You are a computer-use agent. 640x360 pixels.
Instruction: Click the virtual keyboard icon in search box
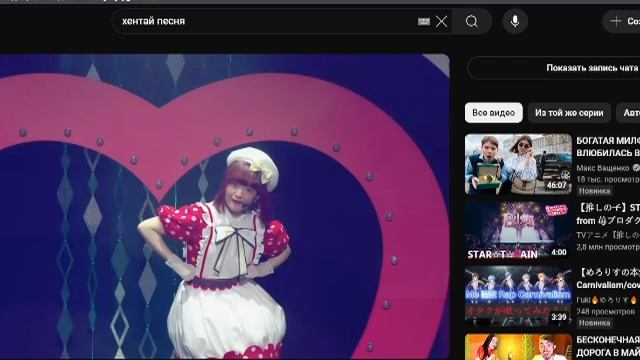[x=424, y=21]
